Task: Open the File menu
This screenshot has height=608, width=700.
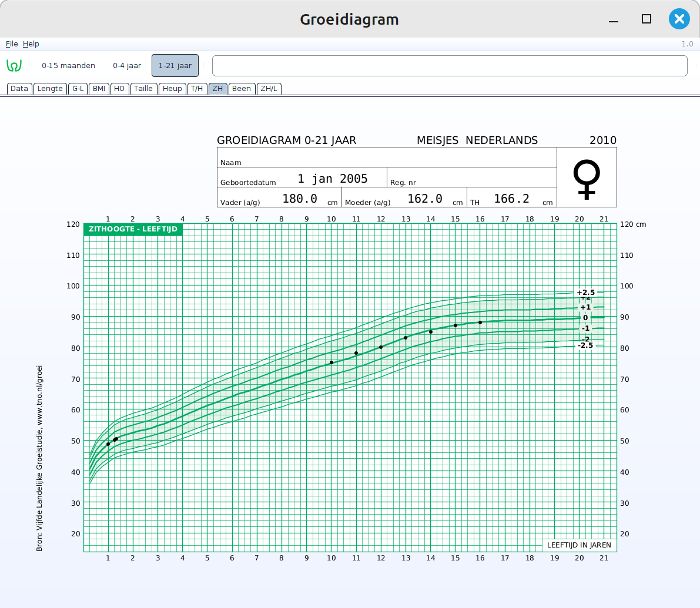Action: click(12, 43)
